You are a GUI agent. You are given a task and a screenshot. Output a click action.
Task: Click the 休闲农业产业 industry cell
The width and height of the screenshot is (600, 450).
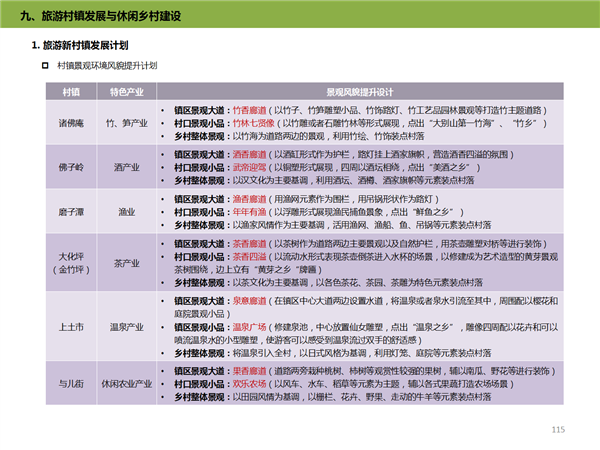(x=125, y=383)
